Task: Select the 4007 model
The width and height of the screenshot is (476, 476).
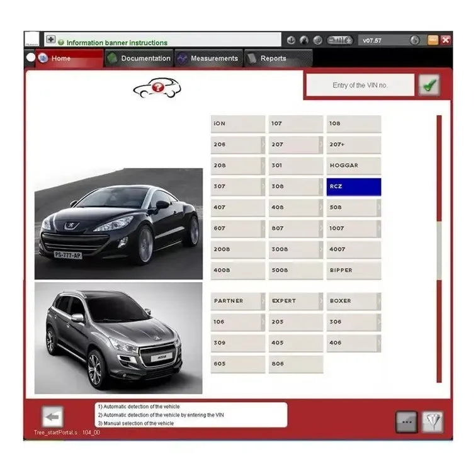Action: (x=354, y=249)
